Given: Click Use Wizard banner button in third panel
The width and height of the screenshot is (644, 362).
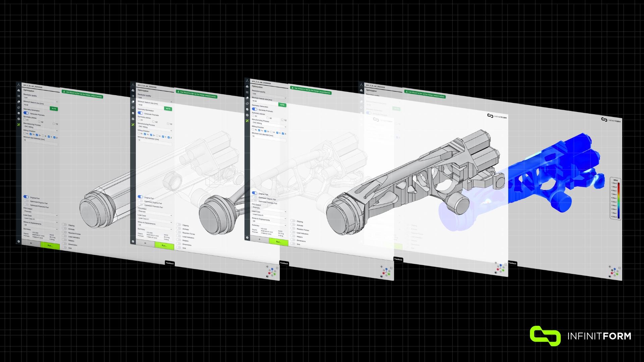Looking at the screenshot, I should (x=311, y=90).
